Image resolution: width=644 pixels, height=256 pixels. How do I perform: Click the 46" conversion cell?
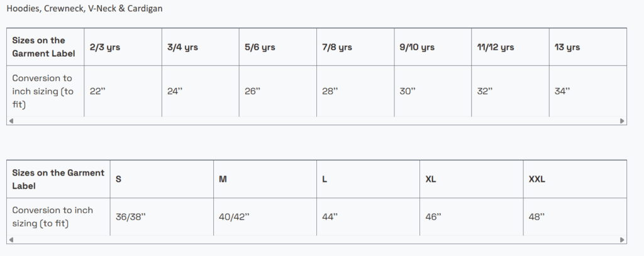coord(433,217)
